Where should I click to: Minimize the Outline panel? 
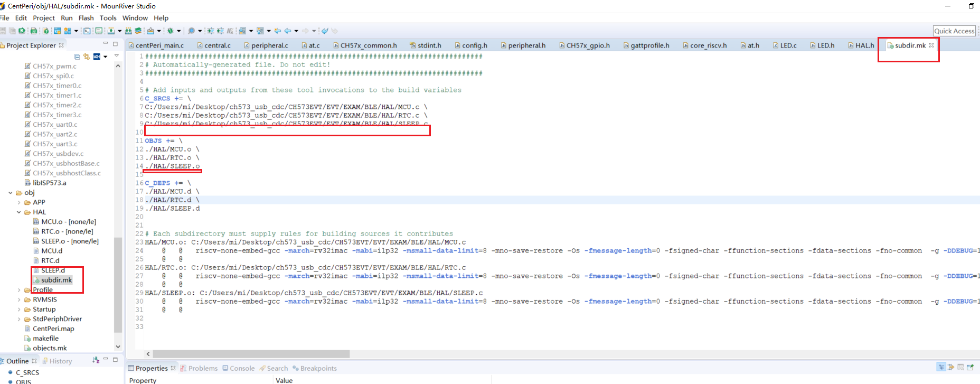[106, 359]
